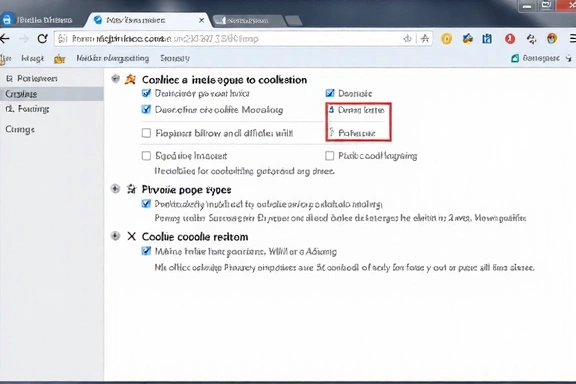Go back with the browser back arrow
Viewport: 576px width, 384px height.
pos(5,39)
